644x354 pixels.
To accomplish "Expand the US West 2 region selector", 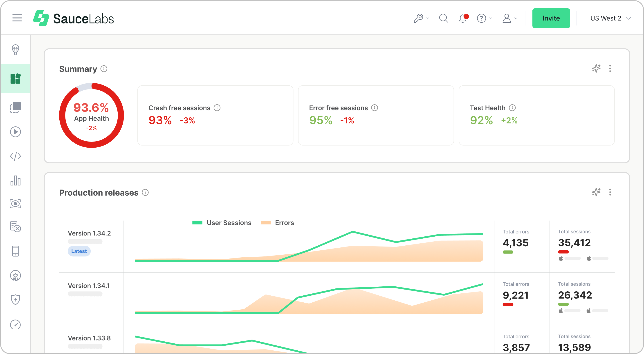I will pos(610,18).
